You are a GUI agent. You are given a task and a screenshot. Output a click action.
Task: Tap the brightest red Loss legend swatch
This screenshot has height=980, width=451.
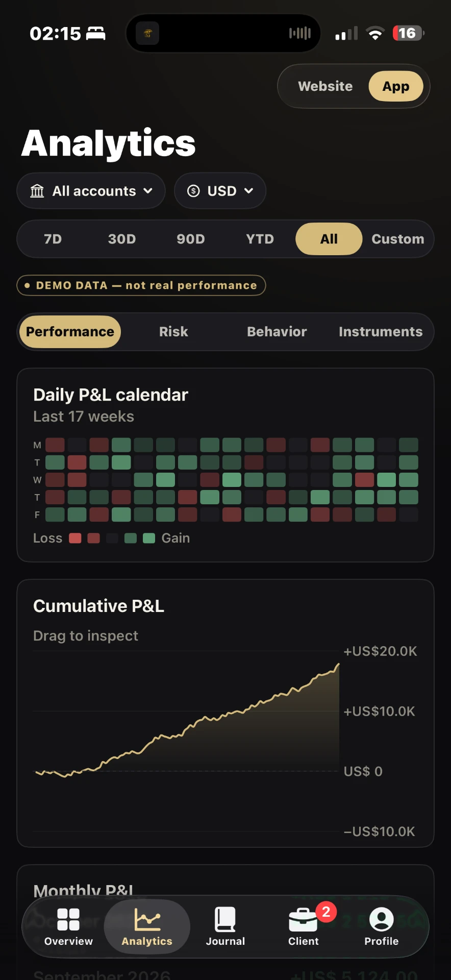pos(75,538)
